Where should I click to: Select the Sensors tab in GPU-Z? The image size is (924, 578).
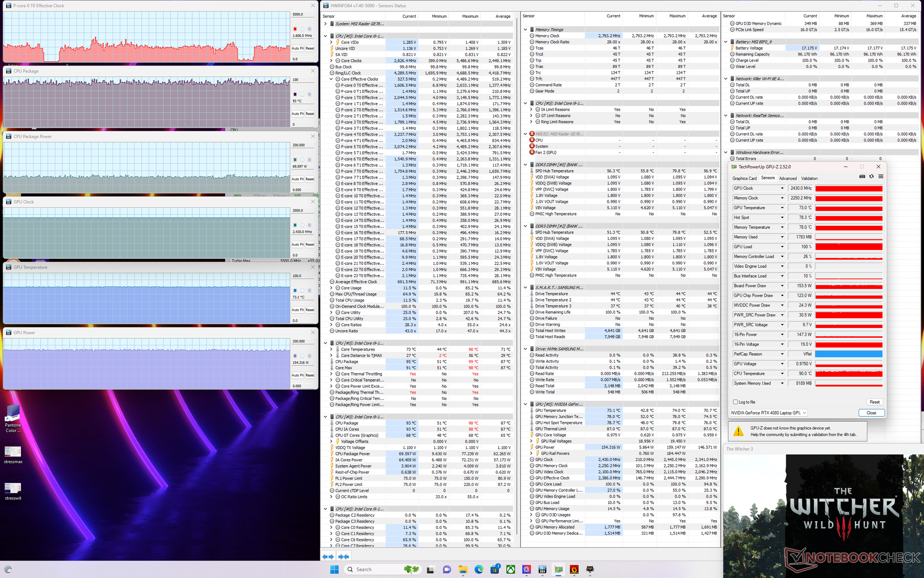point(768,178)
